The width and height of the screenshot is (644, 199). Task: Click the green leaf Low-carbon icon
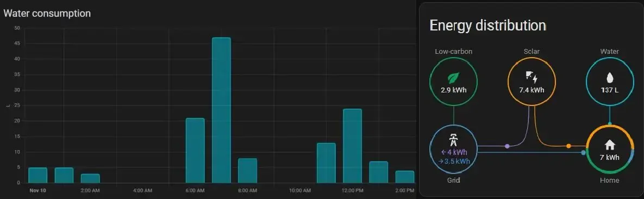(453, 78)
